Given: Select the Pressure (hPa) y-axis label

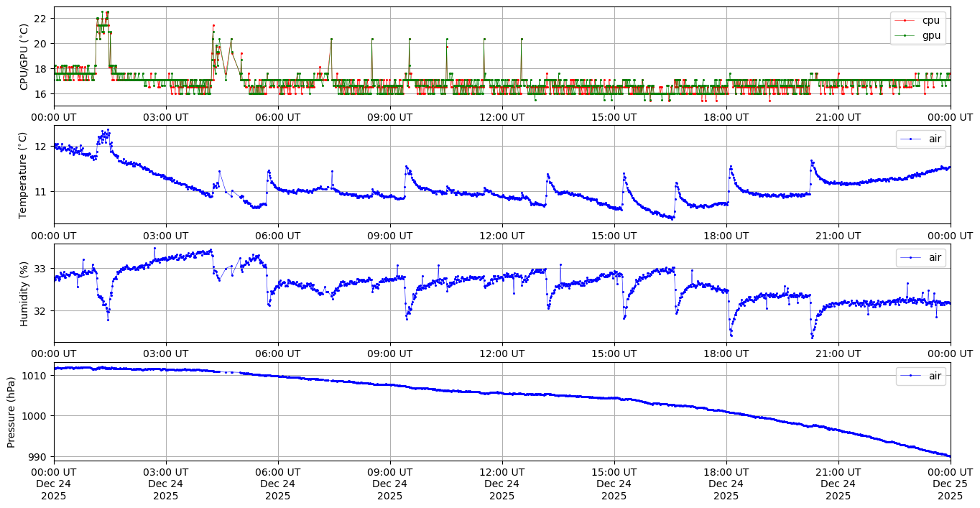Looking at the screenshot, I should [11, 412].
